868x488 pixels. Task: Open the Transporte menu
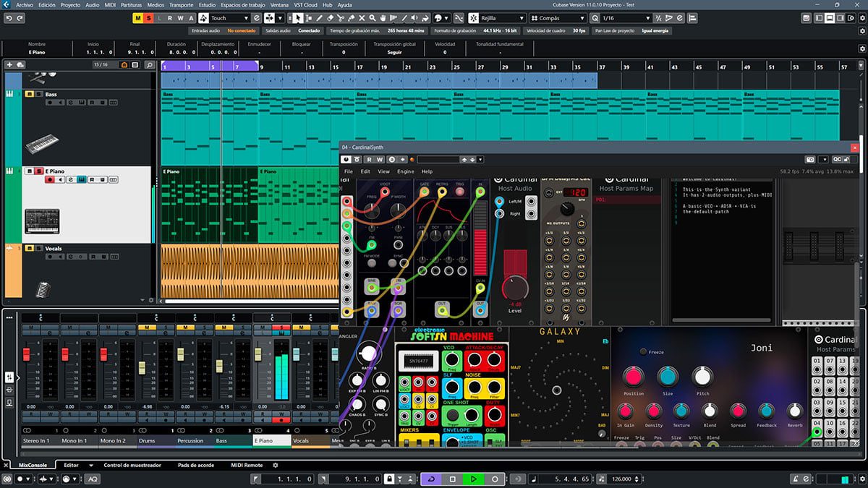(181, 4)
